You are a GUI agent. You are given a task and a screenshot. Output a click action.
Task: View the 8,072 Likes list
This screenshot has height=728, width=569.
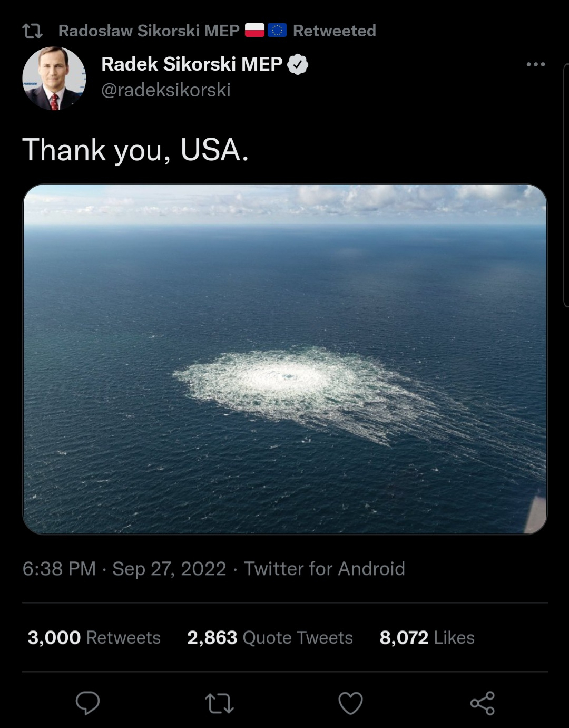click(427, 637)
